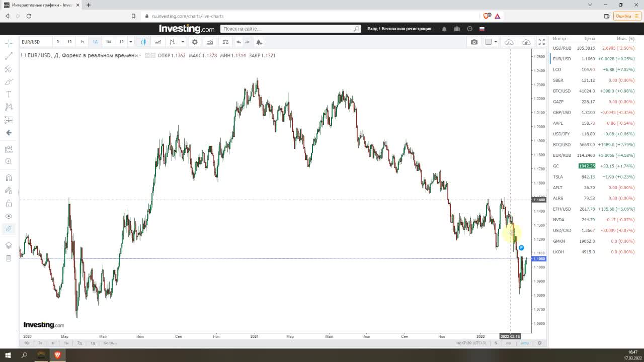The image size is (644, 362).
Task: Load chart layout from cloud icon
Action: pos(509,42)
